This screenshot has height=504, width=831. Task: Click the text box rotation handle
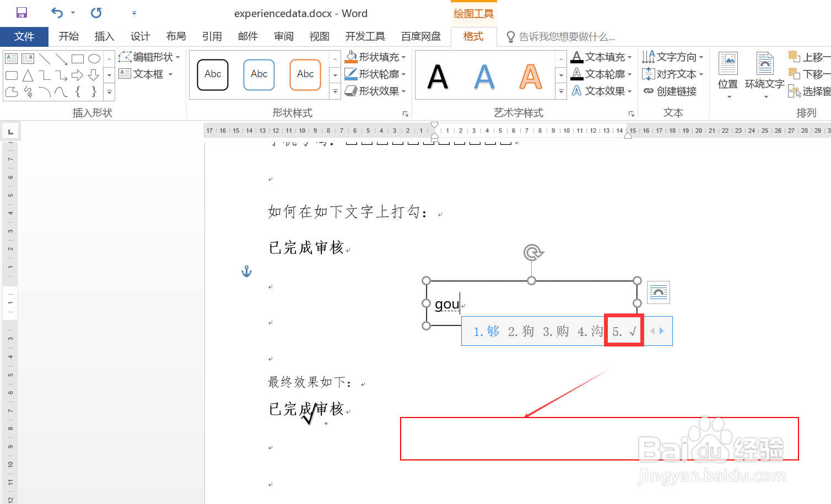pyautogui.click(x=532, y=253)
